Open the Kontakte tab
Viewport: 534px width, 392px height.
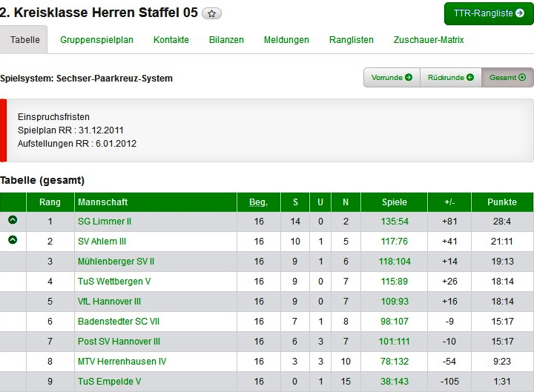pos(171,40)
